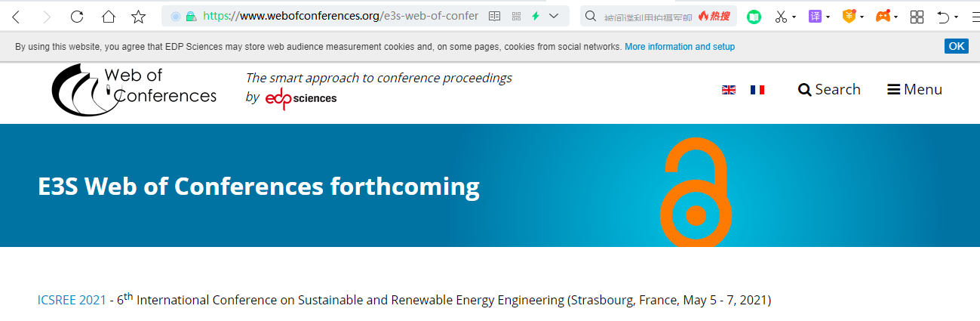Open the translate extension dropdown
The width and height of the screenshot is (980, 321).
(819, 16)
